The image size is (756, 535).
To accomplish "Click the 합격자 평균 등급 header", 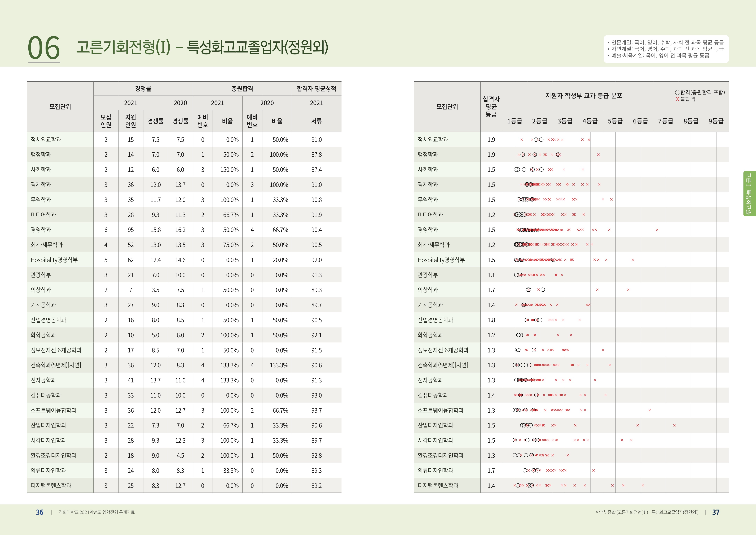I will click(x=491, y=106).
